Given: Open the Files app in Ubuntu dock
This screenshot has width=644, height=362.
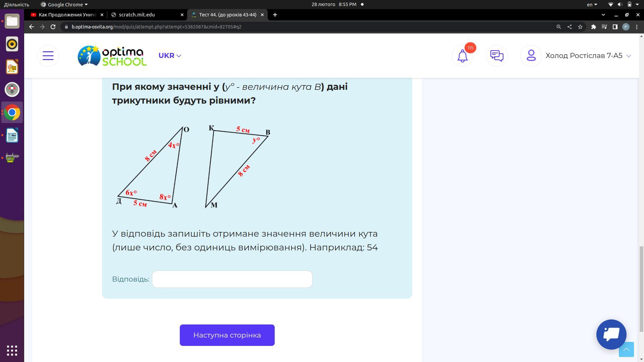Looking at the screenshot, I should pos(12,21).
